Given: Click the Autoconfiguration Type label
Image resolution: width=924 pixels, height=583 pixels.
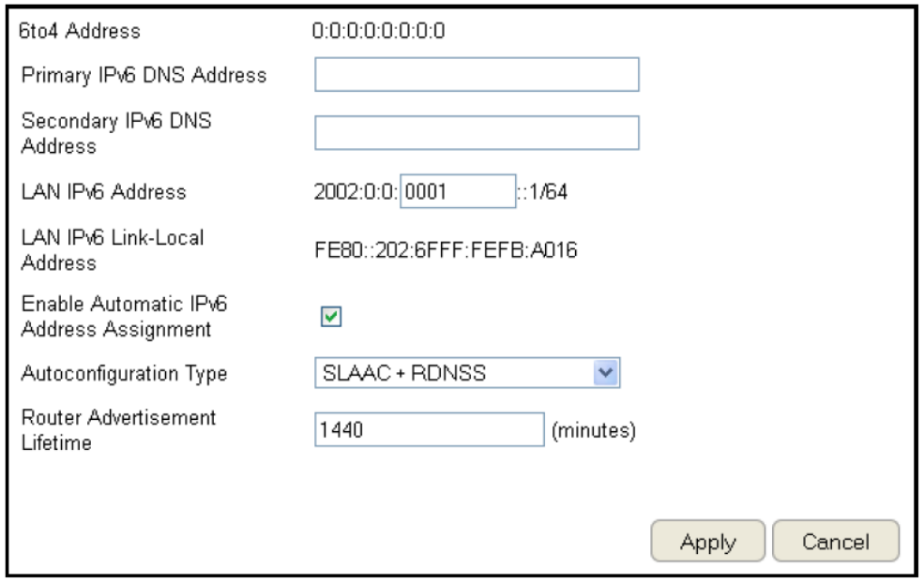Looking at the screenshot, I should click(124, 374).
